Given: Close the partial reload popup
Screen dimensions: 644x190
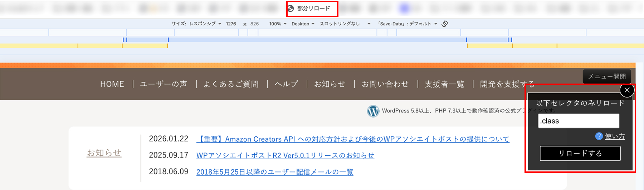Looking at the screenshot, I should click(627, 90).
